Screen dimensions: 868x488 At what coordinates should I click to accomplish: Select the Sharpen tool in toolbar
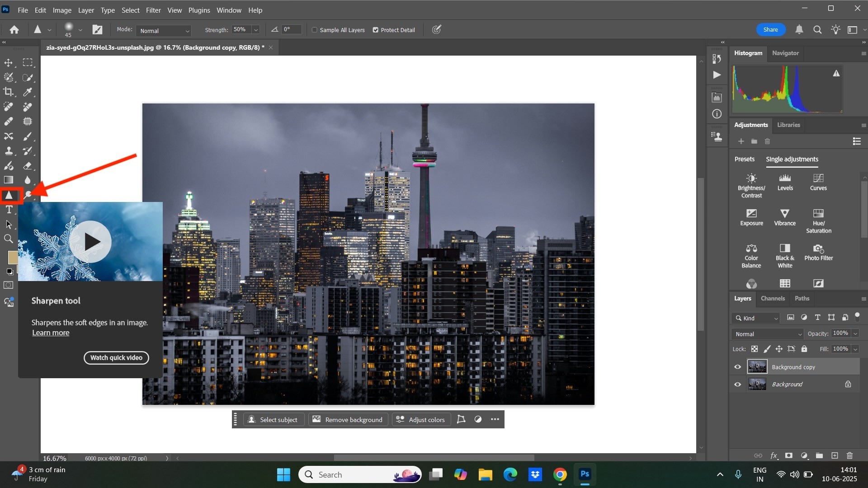click(9, 195)
